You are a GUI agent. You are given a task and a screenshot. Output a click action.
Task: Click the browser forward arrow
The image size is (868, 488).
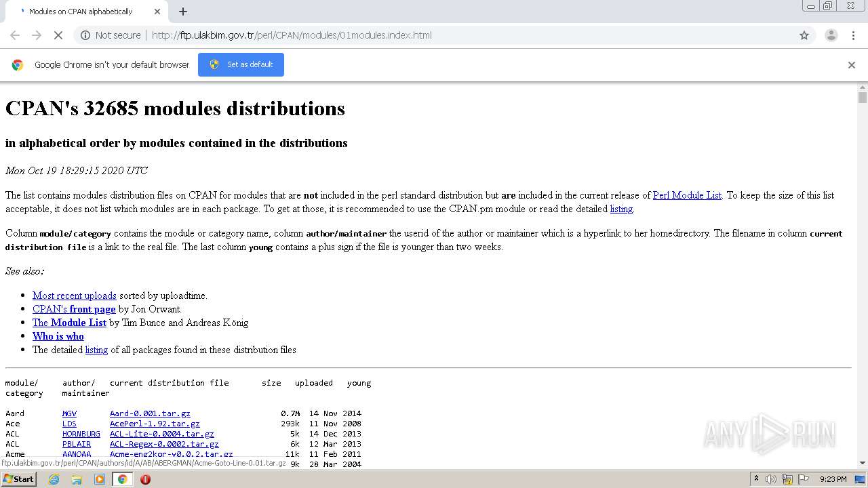pyautogui.click(x=37, y=35)
